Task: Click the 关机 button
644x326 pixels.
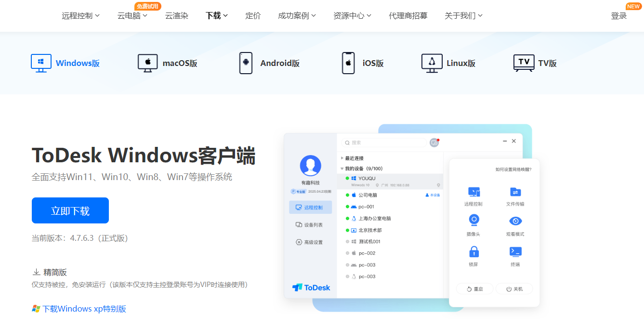Action: click(x=514, y=289)
